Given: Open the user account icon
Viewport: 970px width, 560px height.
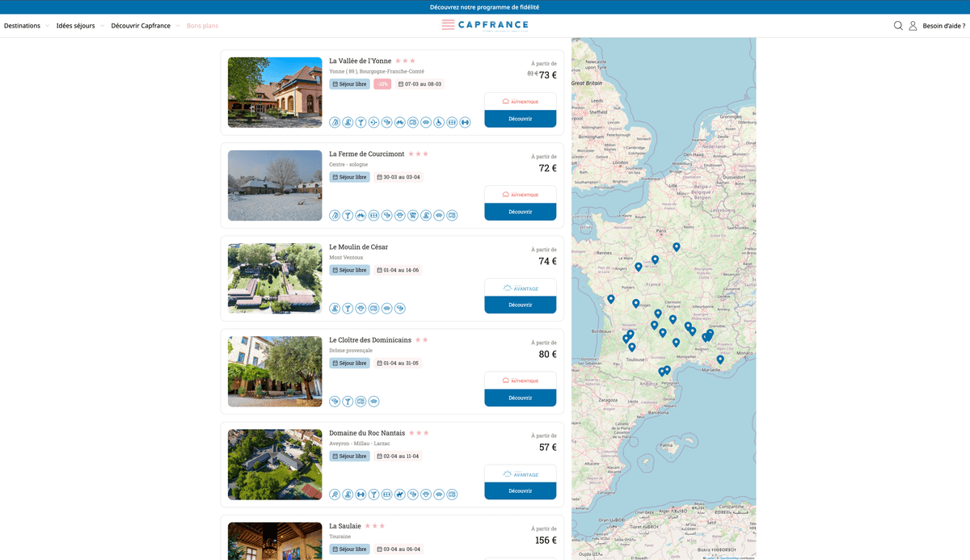Looking at the screenshot, I should coord(913,26).
